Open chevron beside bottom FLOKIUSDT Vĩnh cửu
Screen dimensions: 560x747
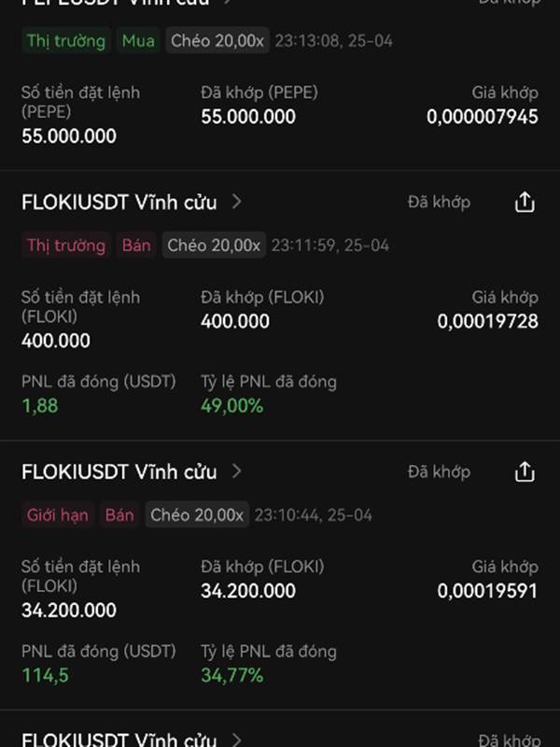point(237,740)
